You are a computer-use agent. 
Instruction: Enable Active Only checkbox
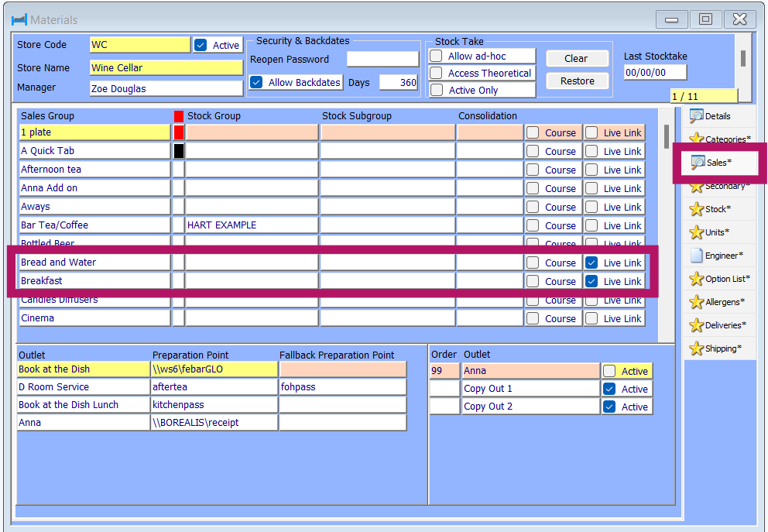[436, 90]
